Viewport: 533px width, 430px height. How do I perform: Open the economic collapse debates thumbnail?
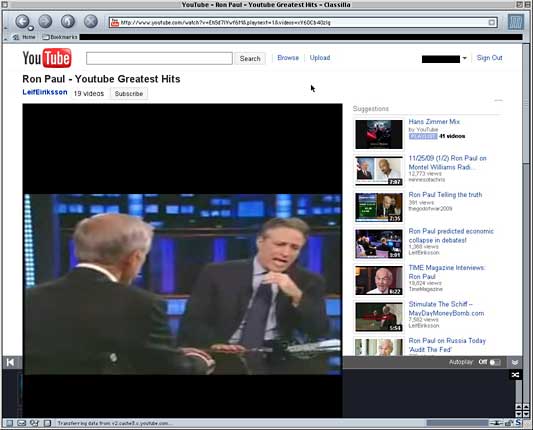click(379, 244)
